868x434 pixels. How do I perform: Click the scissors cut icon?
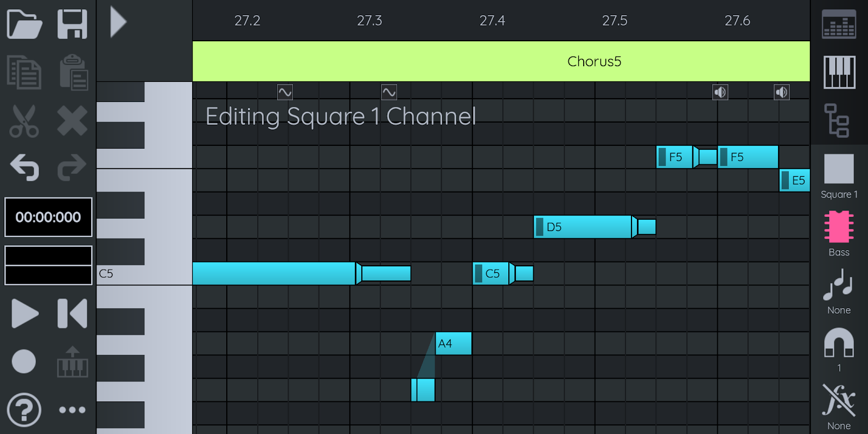tap(24, 120)
